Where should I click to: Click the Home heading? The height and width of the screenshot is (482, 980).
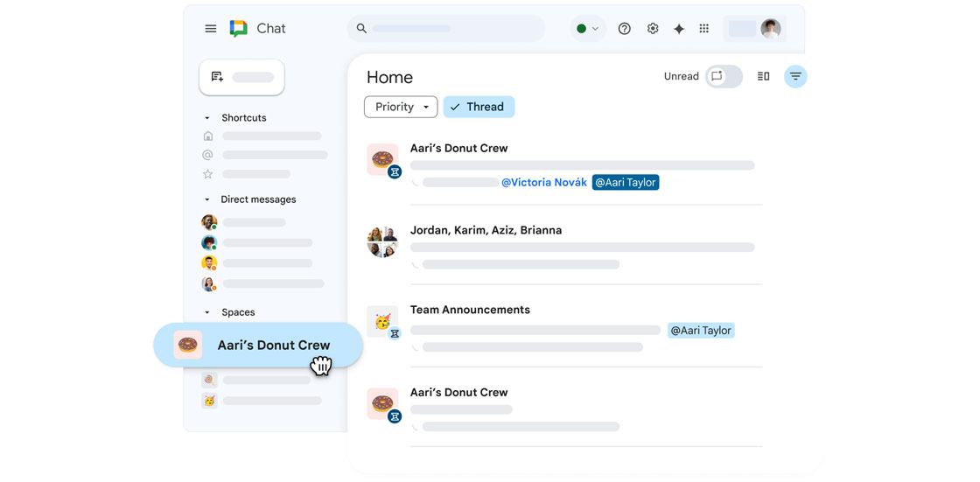pos(389,77)
